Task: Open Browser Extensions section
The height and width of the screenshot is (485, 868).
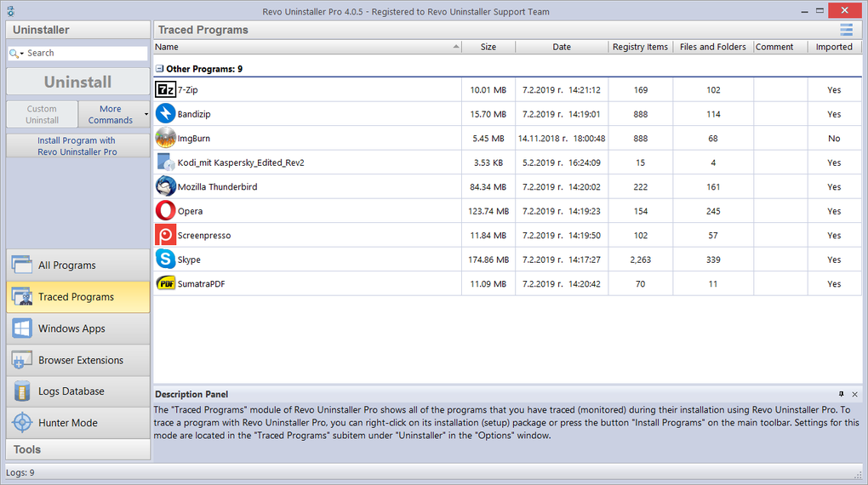Action: click(78, 360)
